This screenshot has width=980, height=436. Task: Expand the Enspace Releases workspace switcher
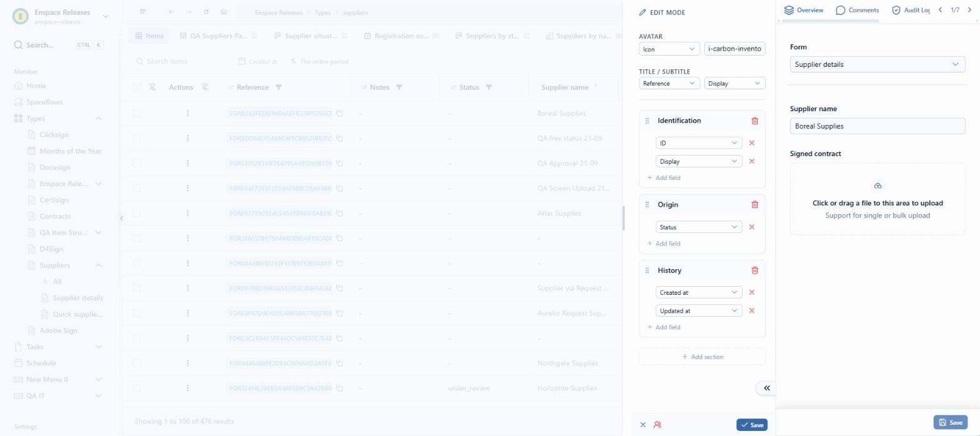[105, 16]
